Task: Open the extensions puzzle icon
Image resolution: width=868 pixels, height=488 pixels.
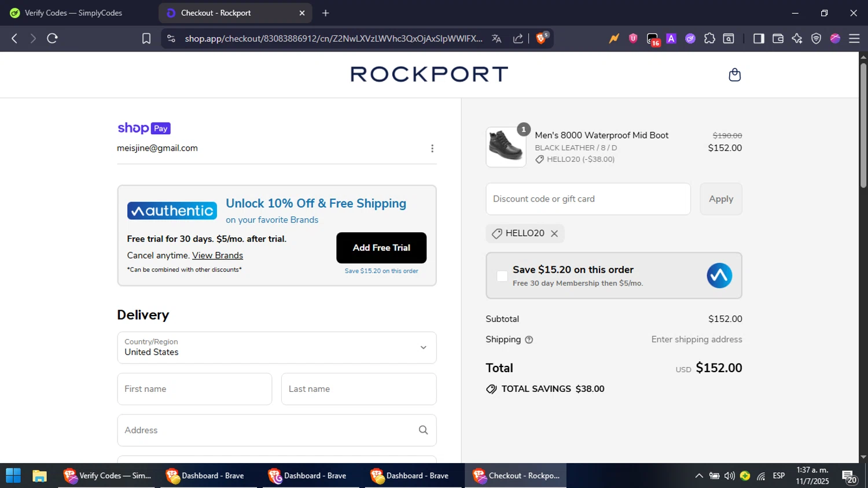Action: pos(709,38)
